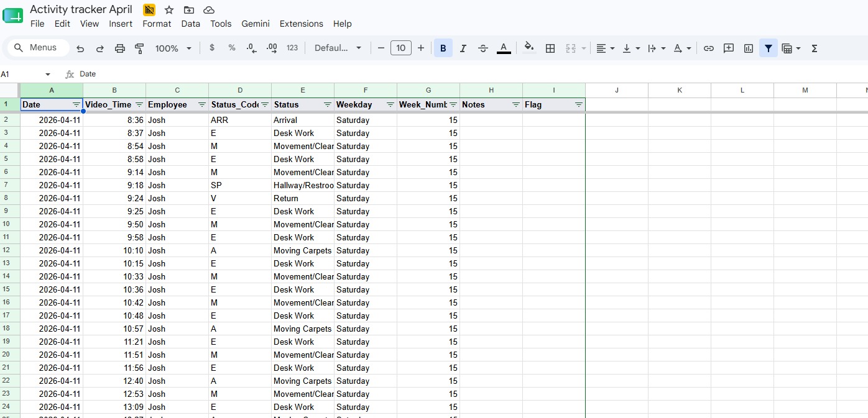Viewport: 868px width, 418px height.
Task: Open the Default font dropdown
Action: [338, 48]
